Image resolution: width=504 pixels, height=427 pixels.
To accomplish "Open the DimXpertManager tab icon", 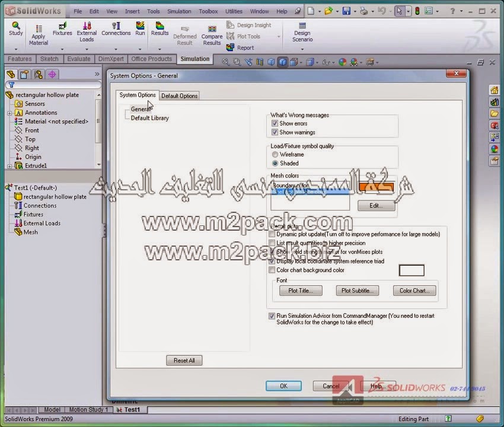I will 52,74.
